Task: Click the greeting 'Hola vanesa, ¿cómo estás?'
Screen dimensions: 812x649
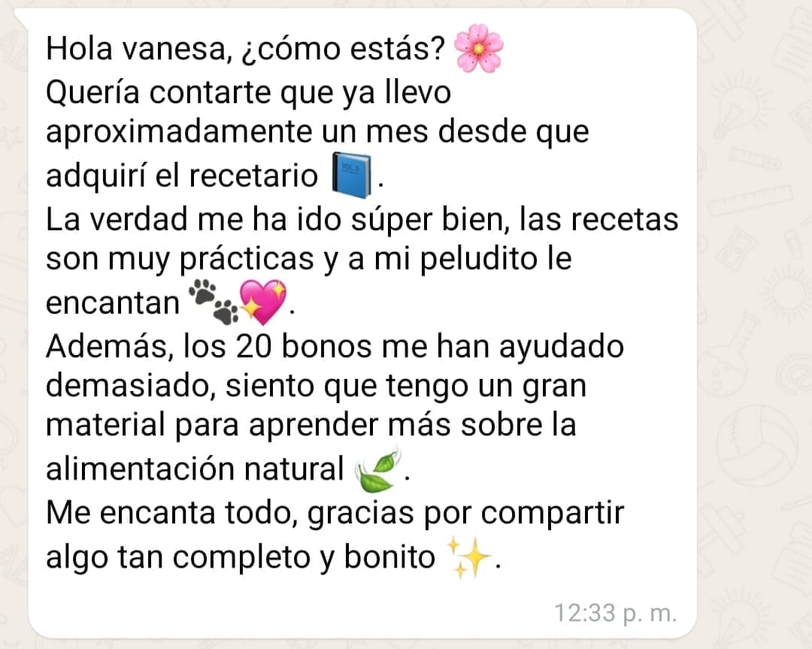Action: [x=245, y=49]
